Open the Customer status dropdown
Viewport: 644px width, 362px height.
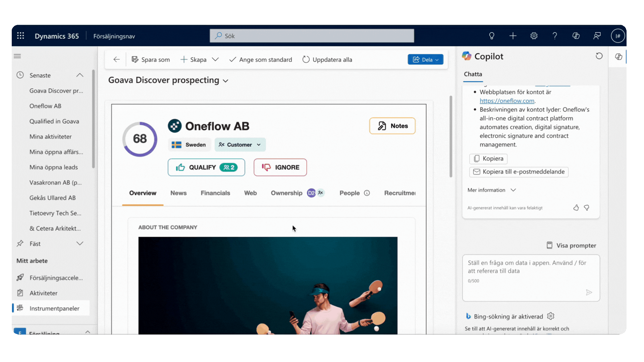(240, 145)
